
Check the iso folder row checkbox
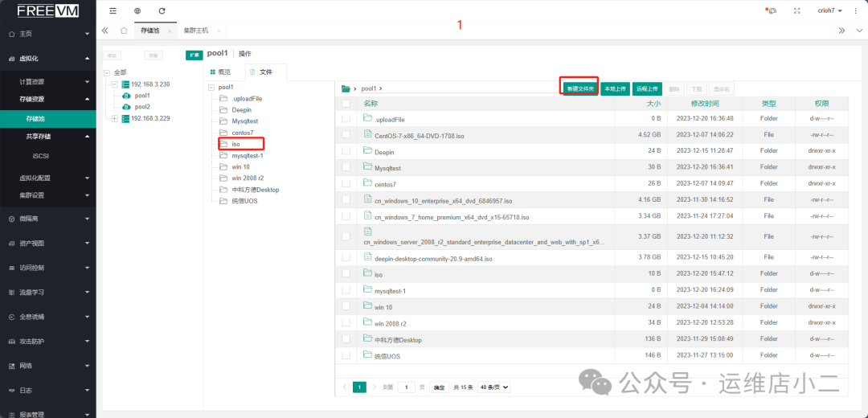346,273
